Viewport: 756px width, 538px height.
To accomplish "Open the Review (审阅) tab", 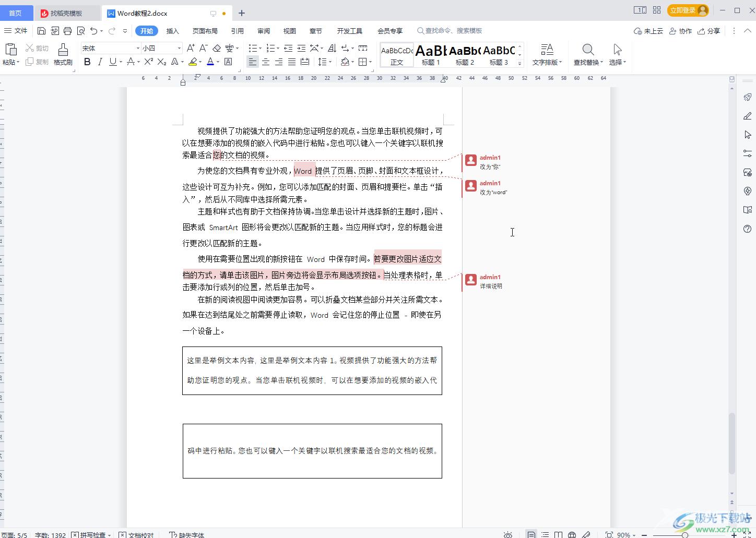I will pos(264,31).
